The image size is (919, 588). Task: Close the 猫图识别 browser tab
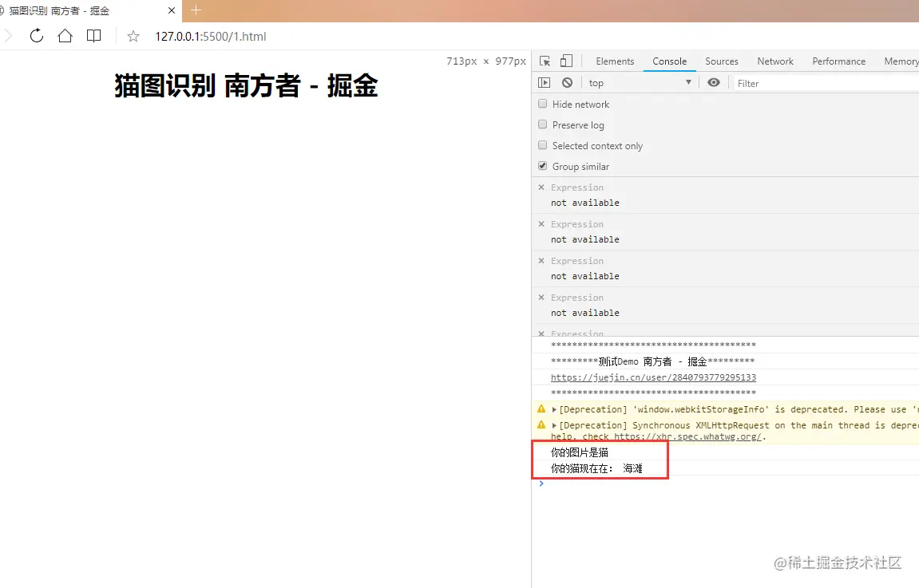[x=171, y=10]
